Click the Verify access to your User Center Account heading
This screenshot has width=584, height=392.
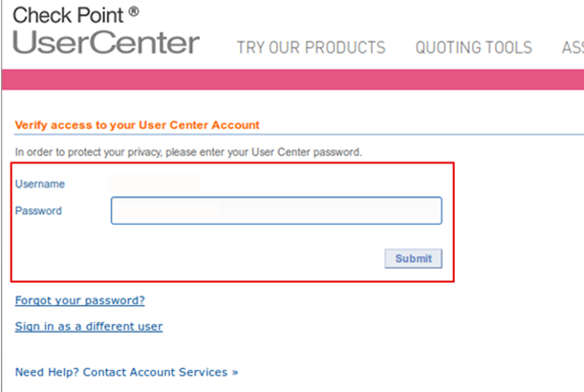tap(137, 125)
